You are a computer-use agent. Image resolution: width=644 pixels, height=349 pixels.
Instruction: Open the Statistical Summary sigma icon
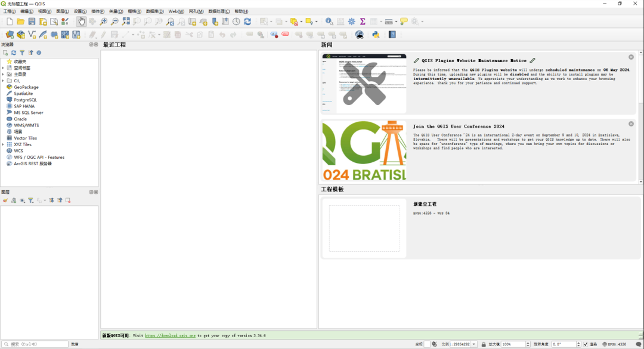click(363, 21)
